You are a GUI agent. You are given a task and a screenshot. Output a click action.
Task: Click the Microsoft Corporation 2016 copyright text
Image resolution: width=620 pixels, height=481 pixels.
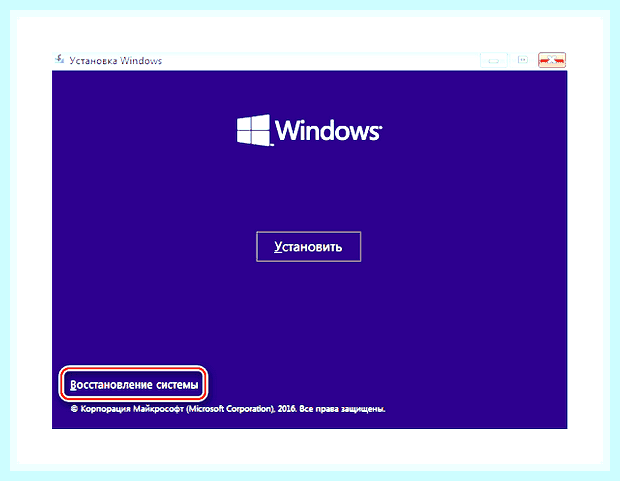(228, 409)
